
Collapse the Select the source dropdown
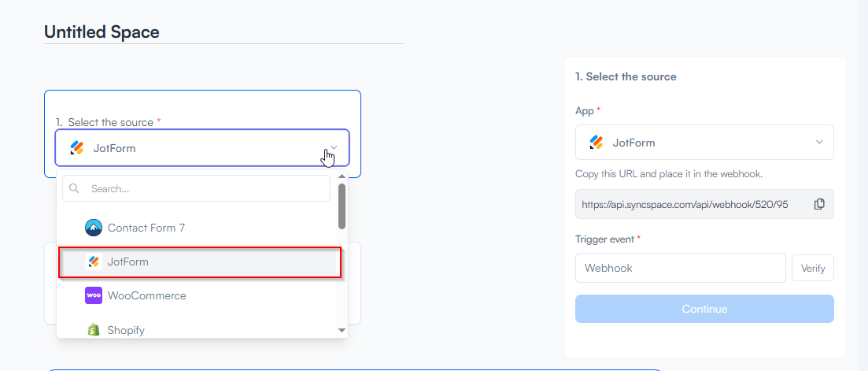(334, 148)
